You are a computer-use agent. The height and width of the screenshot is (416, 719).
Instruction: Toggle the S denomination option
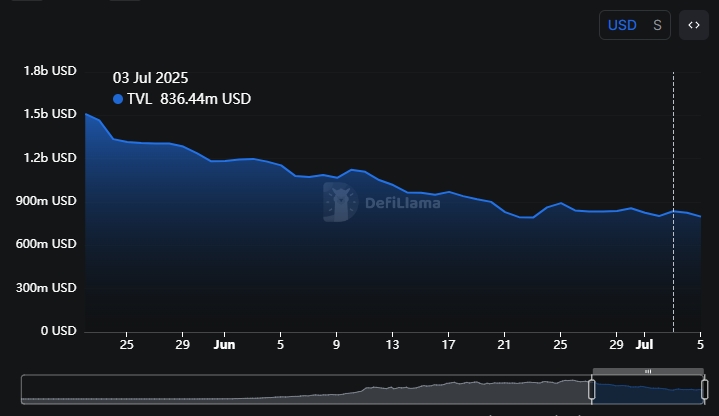(657, 25)
